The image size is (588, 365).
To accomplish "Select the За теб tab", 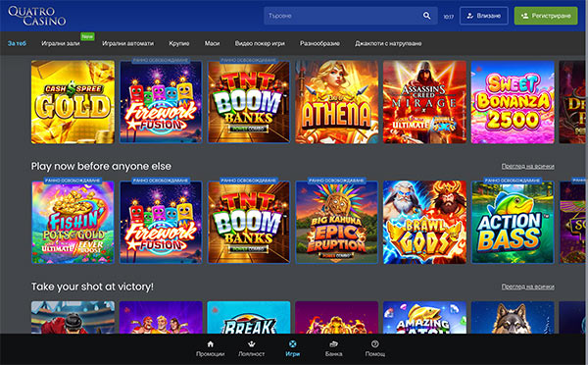I will click(17, 43).
